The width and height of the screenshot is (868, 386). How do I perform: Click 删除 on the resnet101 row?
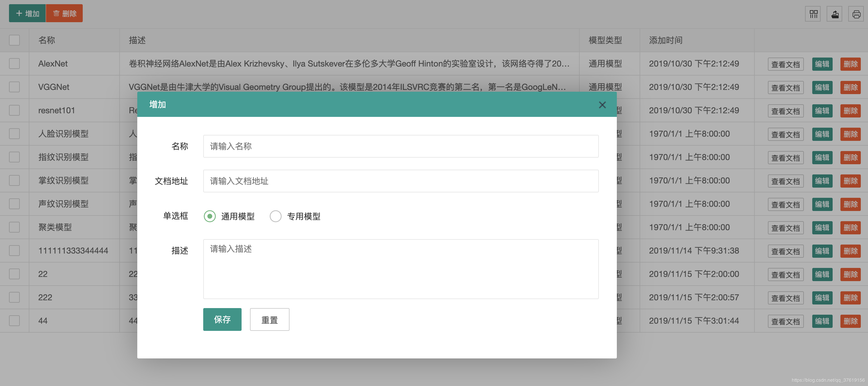coord(850,111)
